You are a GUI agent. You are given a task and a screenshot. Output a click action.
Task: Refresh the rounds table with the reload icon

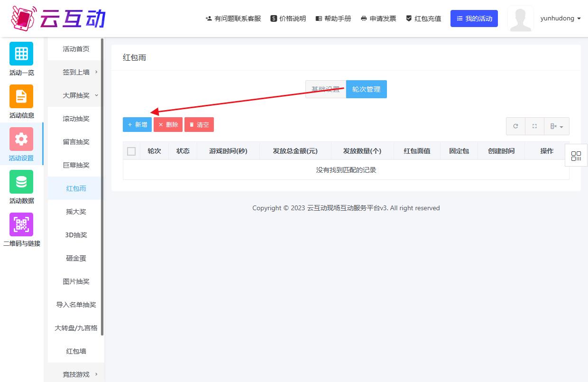(515, 126)
